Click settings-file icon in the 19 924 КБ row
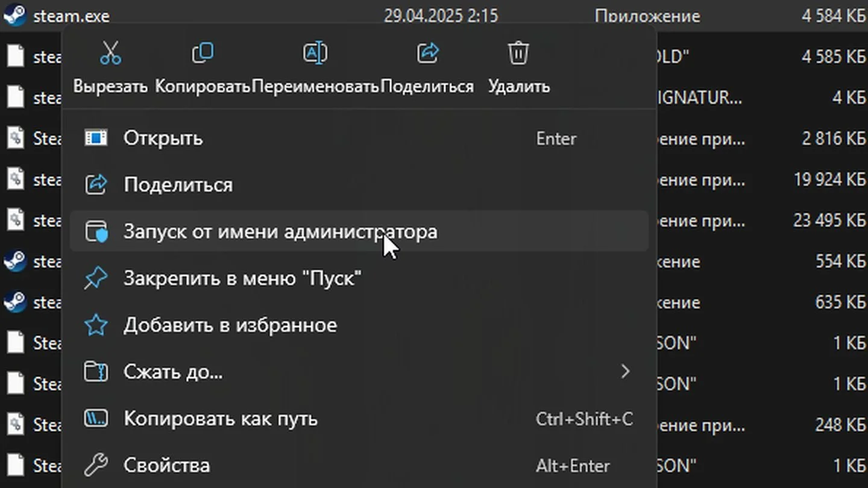This screenshot has width=868, height=488. click(15, 179)
